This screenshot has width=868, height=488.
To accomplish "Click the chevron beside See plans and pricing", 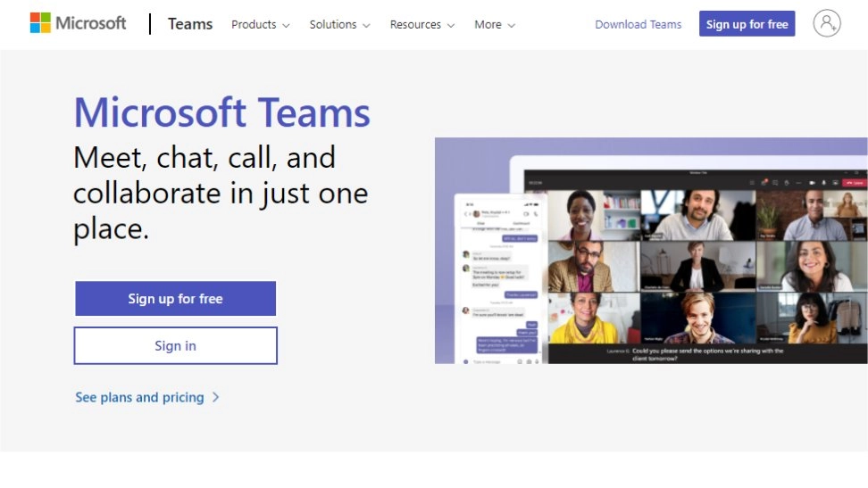I will 216,397.
